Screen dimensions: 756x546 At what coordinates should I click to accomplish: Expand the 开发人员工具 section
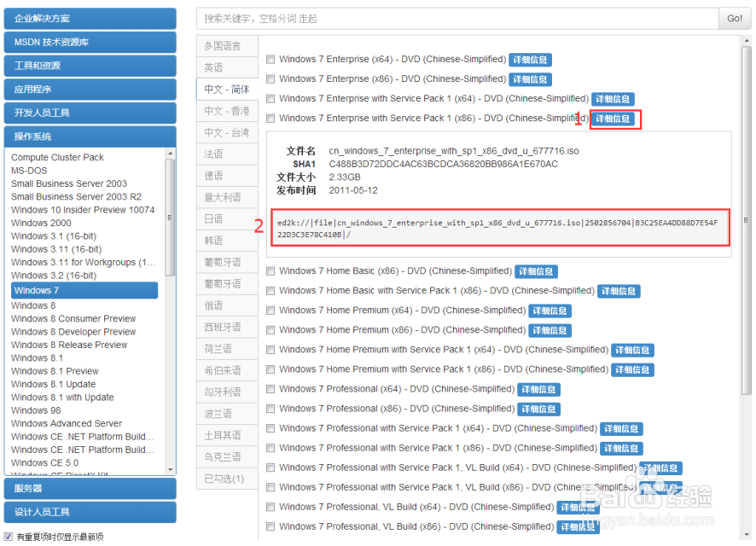[x=90, y=113]
